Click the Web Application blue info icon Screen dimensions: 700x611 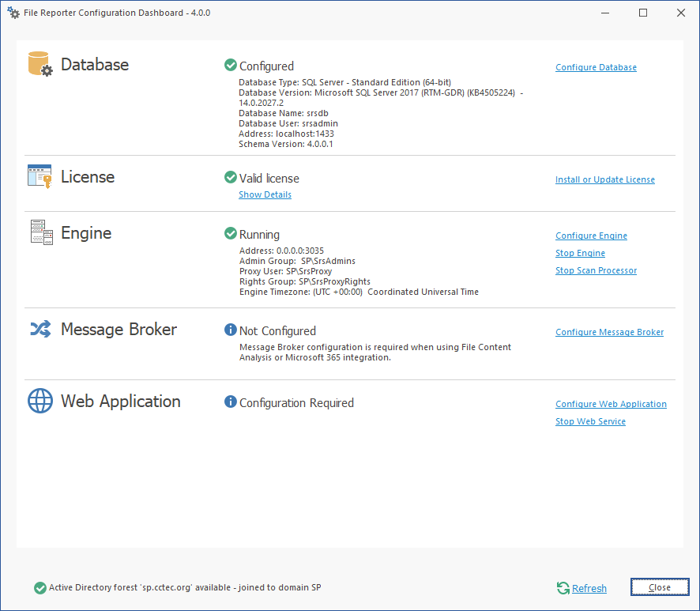point(231,402)
